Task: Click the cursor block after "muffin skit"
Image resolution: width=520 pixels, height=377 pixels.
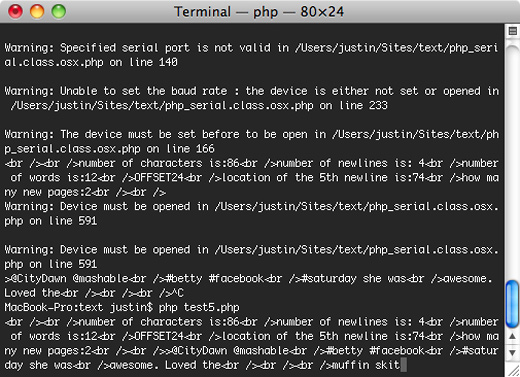Action: pos(403,365)
